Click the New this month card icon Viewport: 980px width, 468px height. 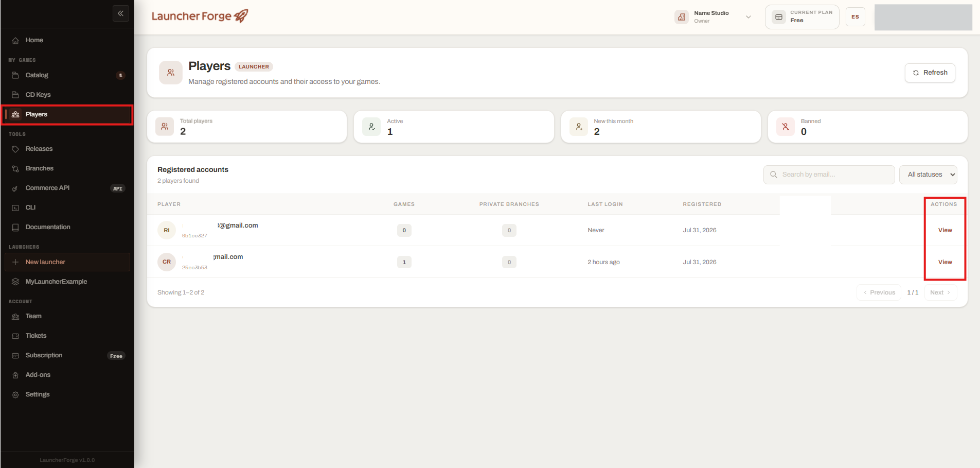(x=579, y=127)
